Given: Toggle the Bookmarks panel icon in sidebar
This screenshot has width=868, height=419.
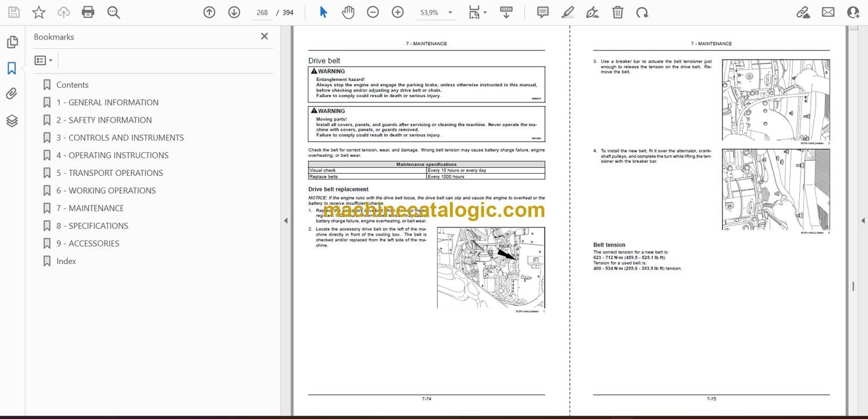Looking at the screenshot, I should coord(12,68).
